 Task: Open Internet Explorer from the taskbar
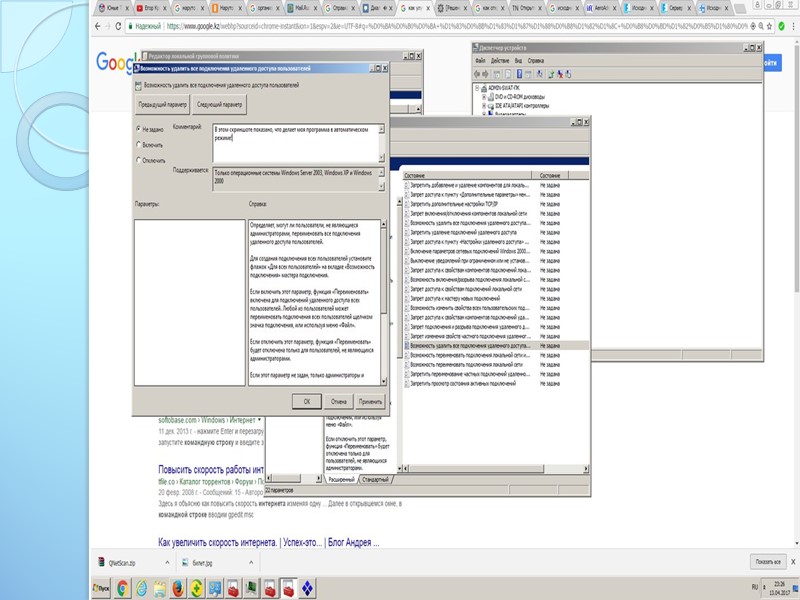tap(141, 588)
